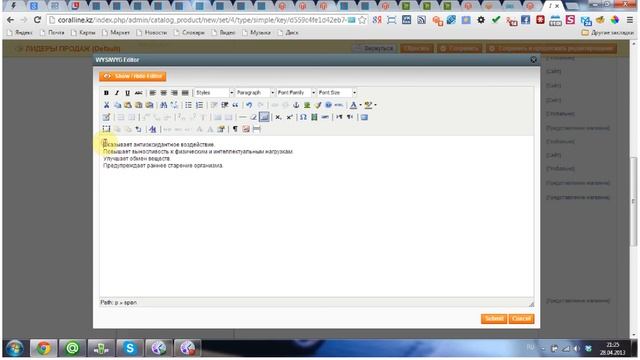Viewport: 640px width, 360px height.
Task: Insert an ordered numbered list
Action: click(x=199, y=105)
